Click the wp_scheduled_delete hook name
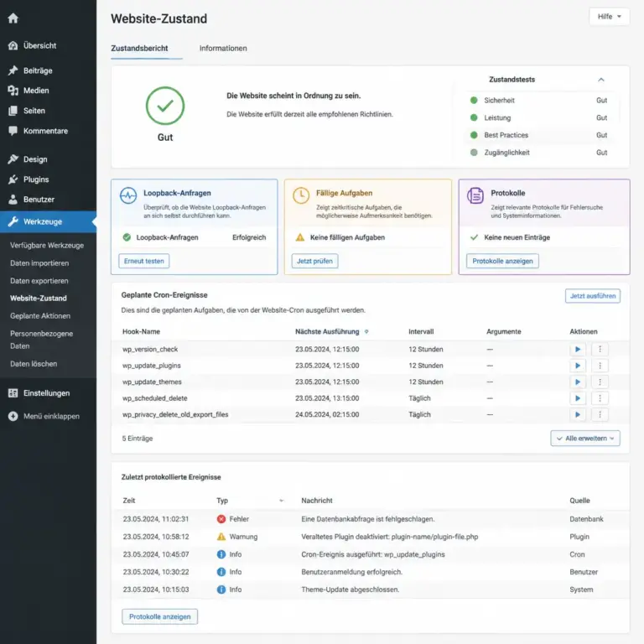Image resolution: width=644 pixels, height=644 pixels. [155, 398]
